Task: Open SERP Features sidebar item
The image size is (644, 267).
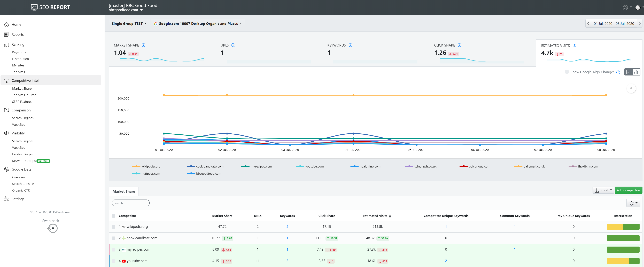Action: (22, 102)
